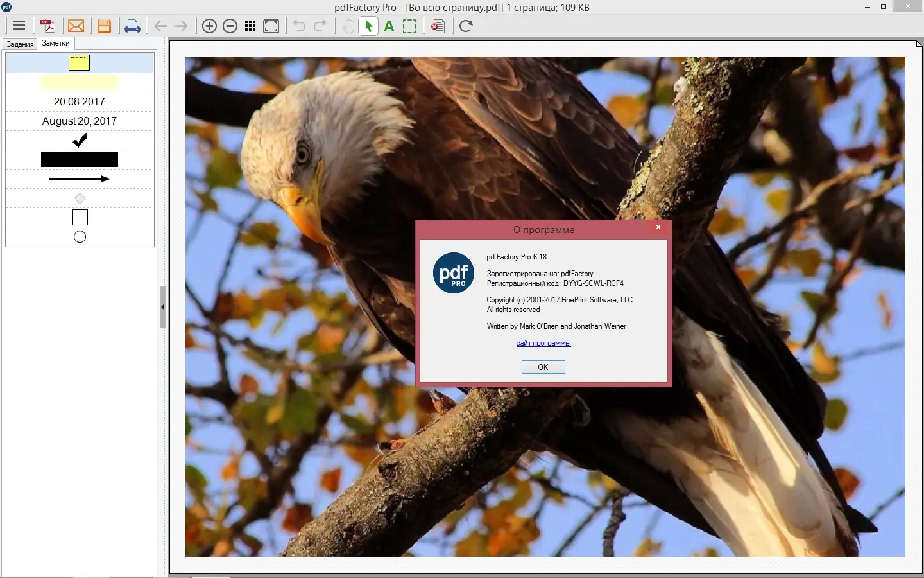Image resolution: width=924 pixels, height=578 pixels.
Task: Minimize the pdfFactory Pro window
Action: tap(868, 7)
